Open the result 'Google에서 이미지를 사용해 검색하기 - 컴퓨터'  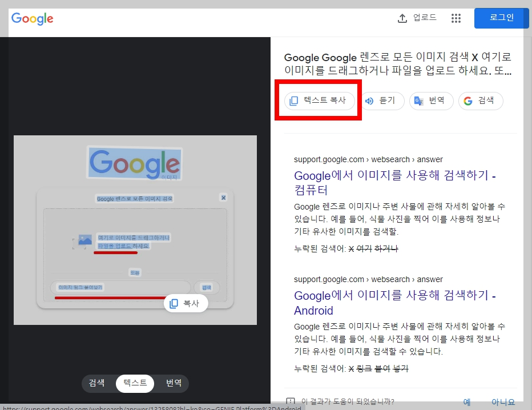(x=394, y=183)
